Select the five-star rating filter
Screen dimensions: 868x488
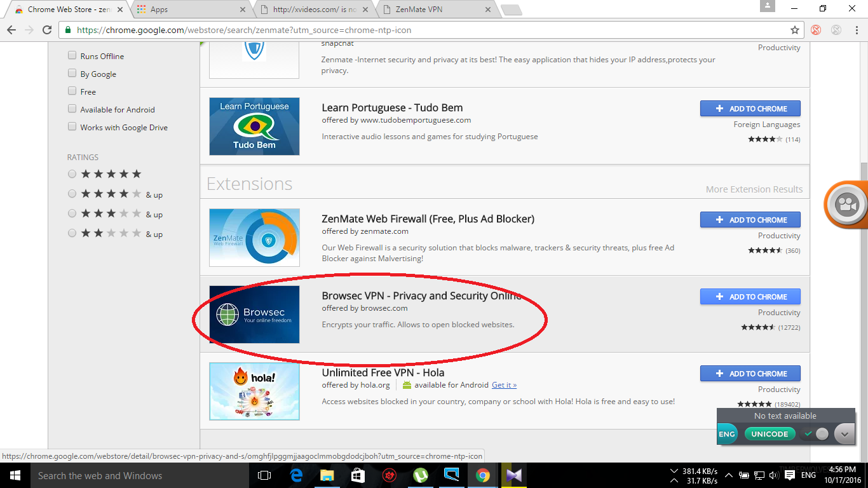tap(72, 174)
